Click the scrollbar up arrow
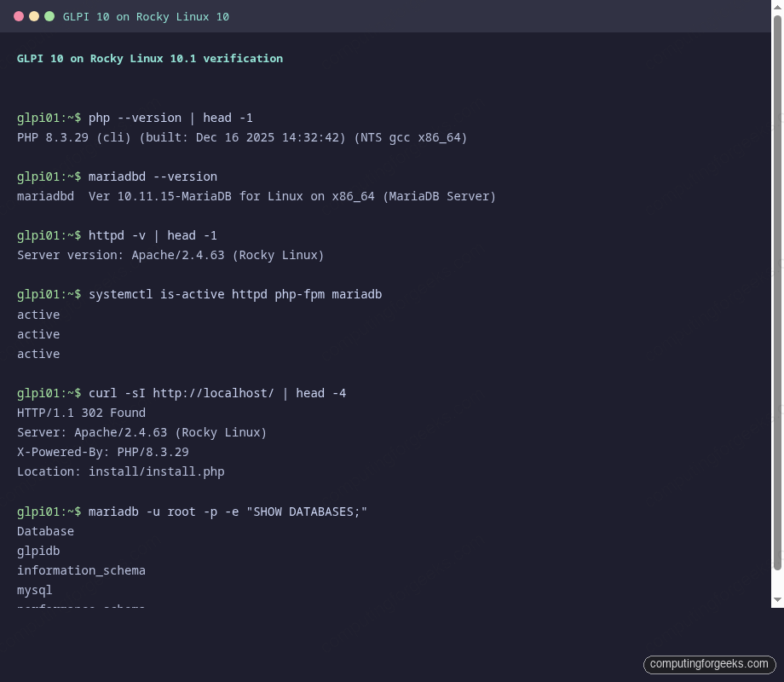 777,7
